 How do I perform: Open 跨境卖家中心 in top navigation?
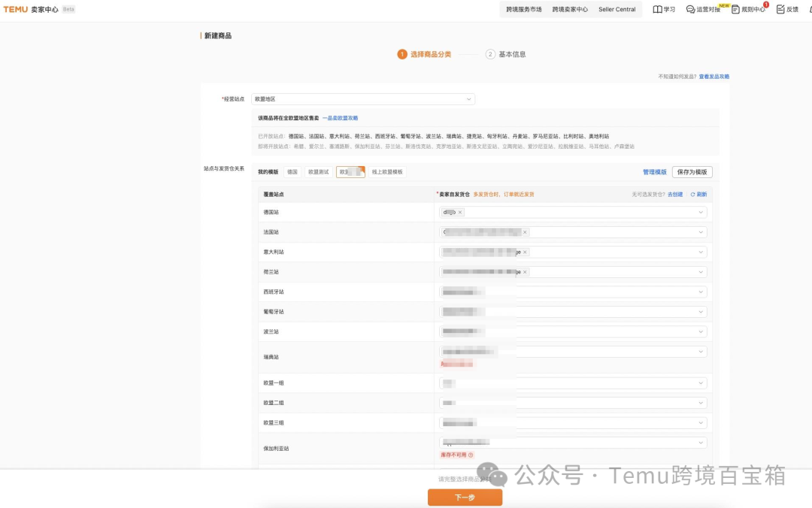pyautogui.click(x=570, y=9)
